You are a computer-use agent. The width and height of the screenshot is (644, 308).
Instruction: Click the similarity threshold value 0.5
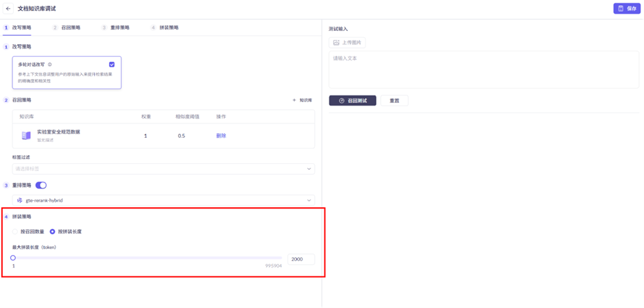click(x=181, y=136)
